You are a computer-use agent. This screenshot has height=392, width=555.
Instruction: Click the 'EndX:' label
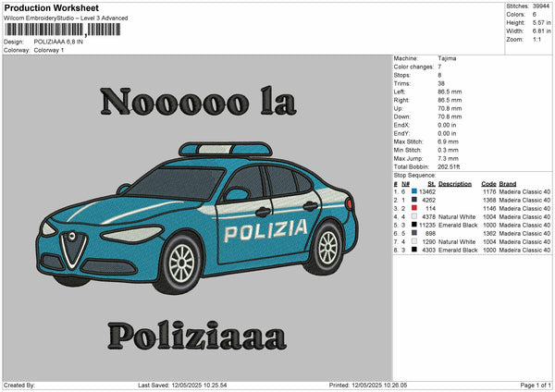tap(401, 125)
